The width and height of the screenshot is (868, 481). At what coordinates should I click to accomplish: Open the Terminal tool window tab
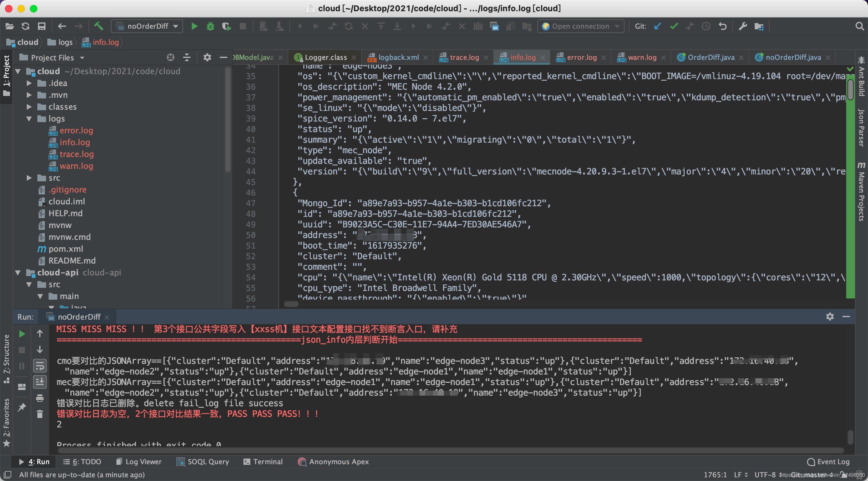click(x=263, y=461)
